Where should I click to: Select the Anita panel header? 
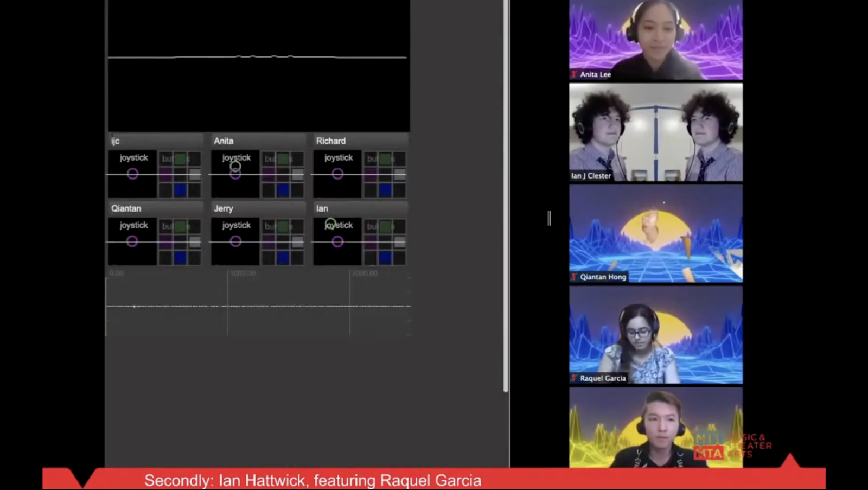258,141
